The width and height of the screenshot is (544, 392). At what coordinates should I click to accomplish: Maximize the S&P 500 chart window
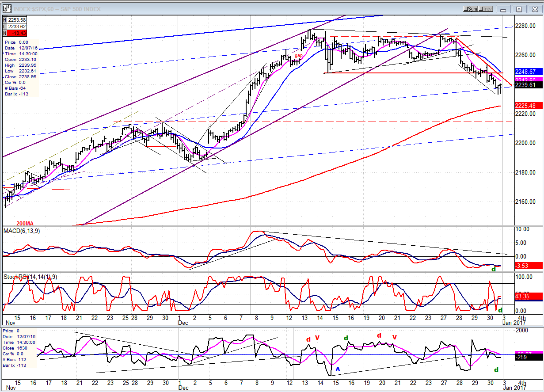(x=519, y=9)
